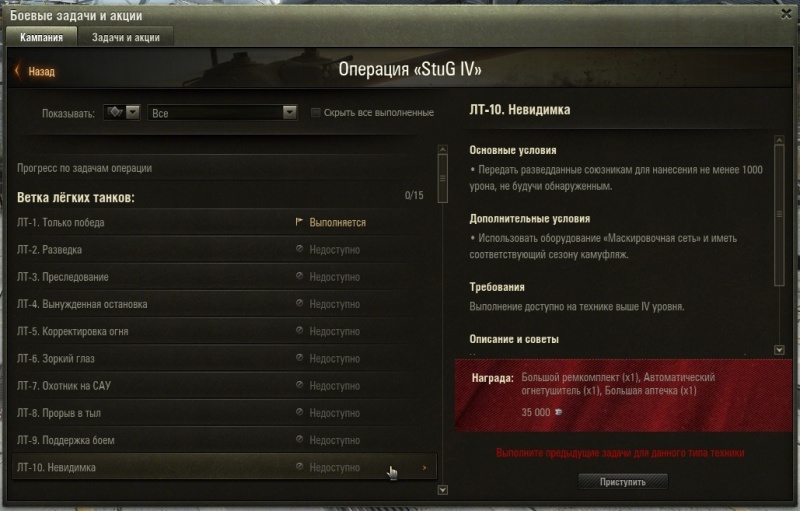The height and width of the screenshot is (511, 800).
Task: Click the down arrow of the mission list scrollbar
Action: click(443, 490)
